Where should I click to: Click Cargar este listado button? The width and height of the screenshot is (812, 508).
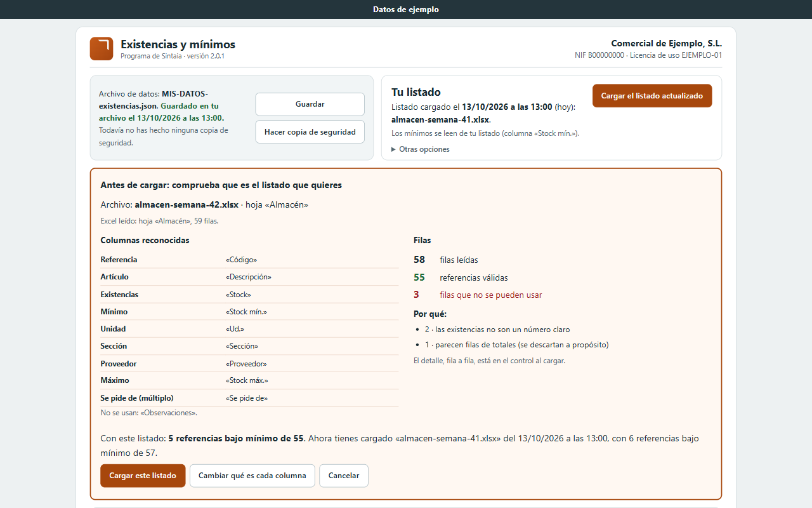(x=143, y=476)
